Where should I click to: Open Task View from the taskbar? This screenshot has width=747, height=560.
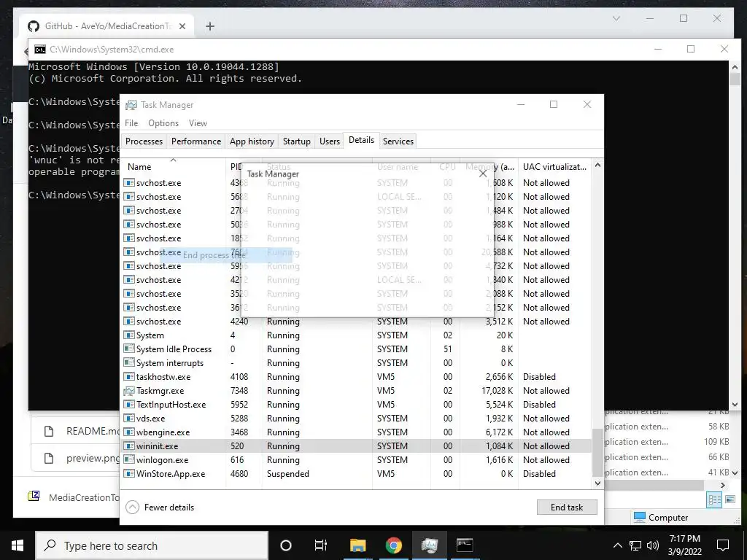click(321, 545)
